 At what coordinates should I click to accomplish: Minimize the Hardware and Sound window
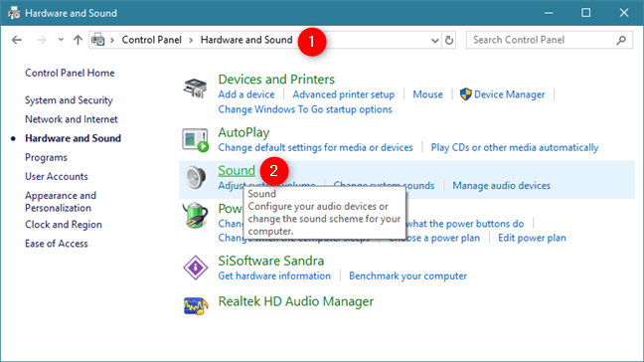pyautogui.click(x=549, y=13)
